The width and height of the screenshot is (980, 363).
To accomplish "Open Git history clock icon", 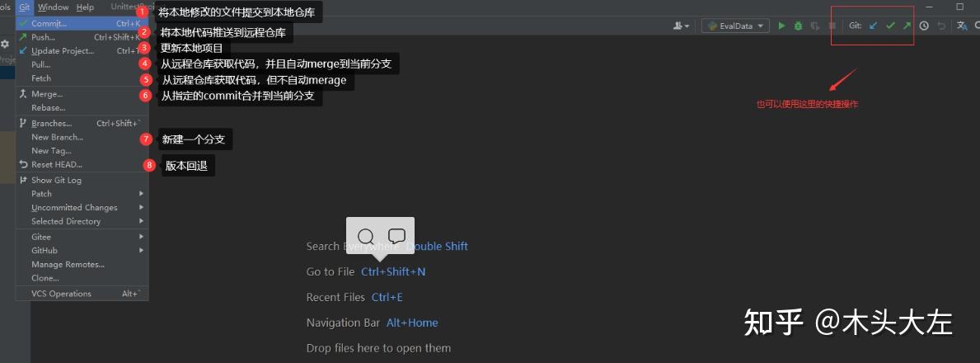I will [924, 26].
